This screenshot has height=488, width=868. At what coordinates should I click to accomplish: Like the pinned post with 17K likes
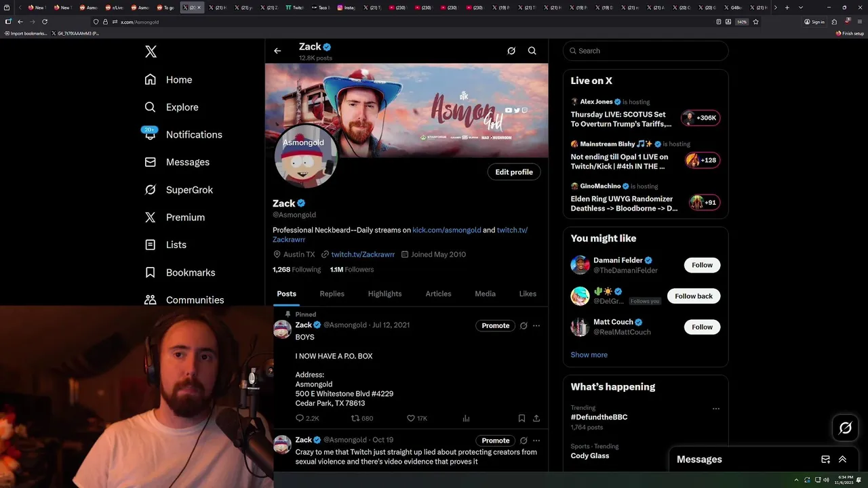point(416,419)
